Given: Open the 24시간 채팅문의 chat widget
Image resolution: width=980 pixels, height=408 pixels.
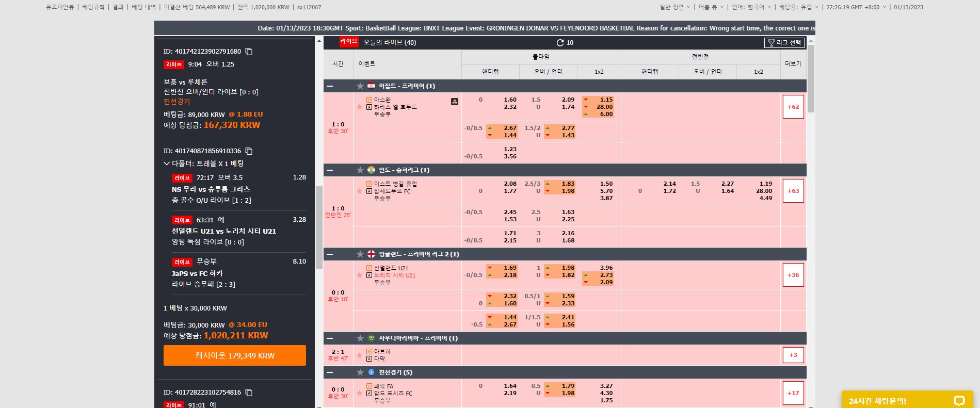Looking at the screenshot, I should tap(907, 399).
